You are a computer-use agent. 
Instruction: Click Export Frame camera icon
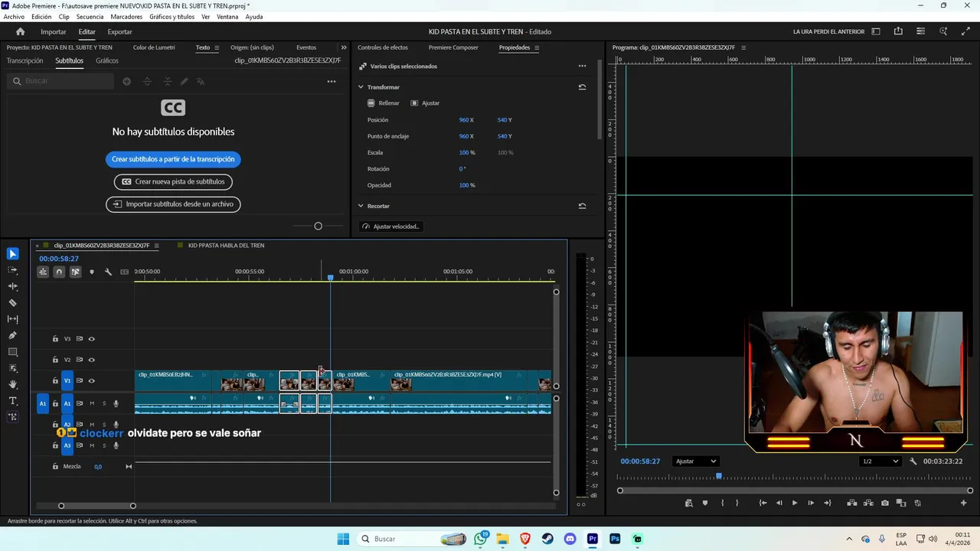pyautogui.click(x=885, y=503)
